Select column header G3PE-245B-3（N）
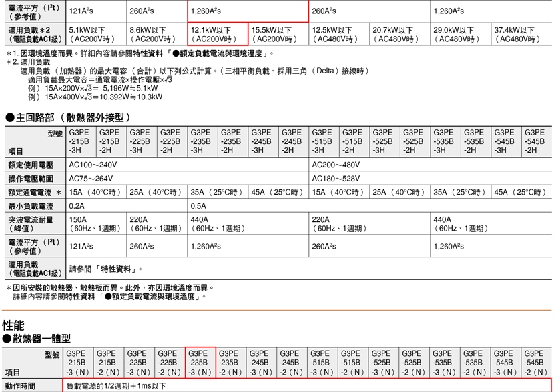Viewport: 554px width, 392px height. 262,363
